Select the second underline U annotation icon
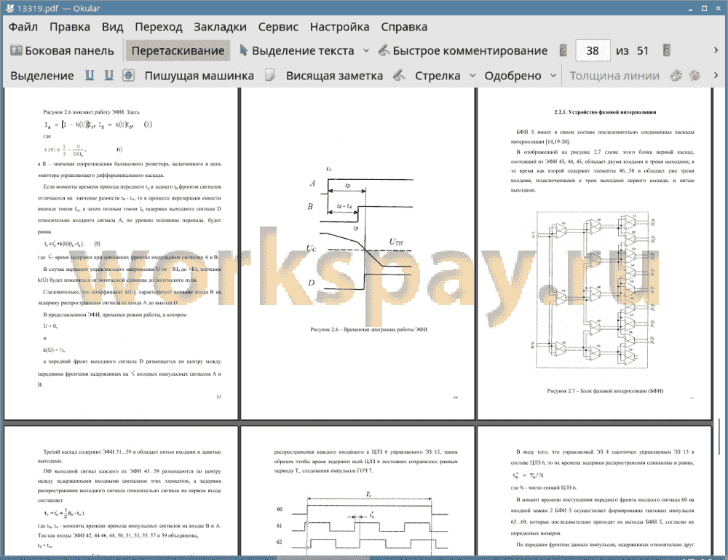 tap(108, 75)
